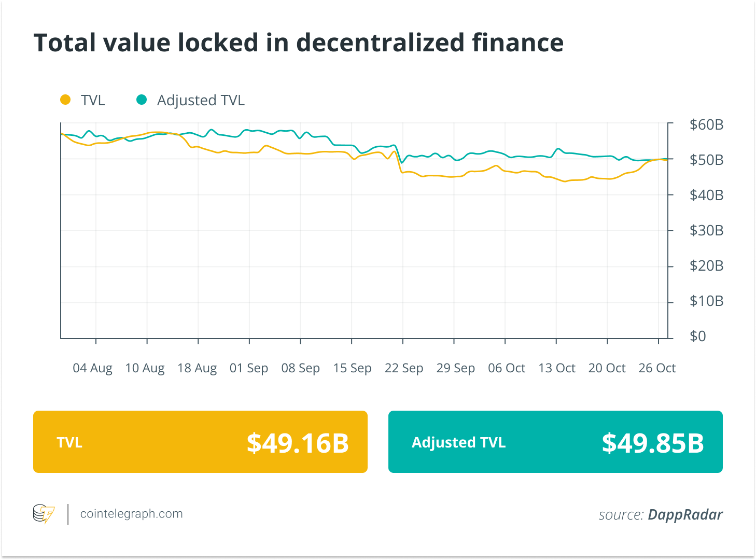Screen dimensions: 756x560
Task: Click the $60B y-axis label
Action: (706, 125)
